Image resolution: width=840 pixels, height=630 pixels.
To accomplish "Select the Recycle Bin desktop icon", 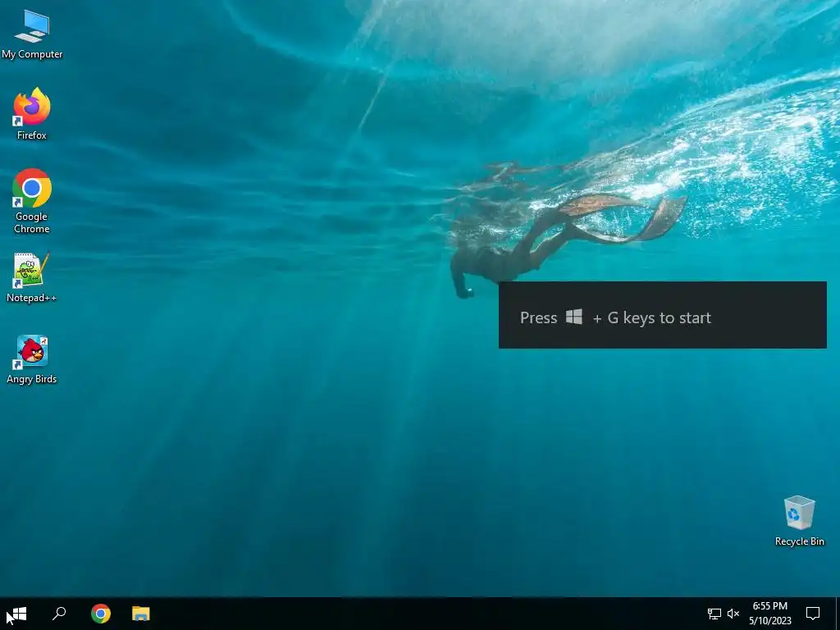I will [x=799, y=521].
